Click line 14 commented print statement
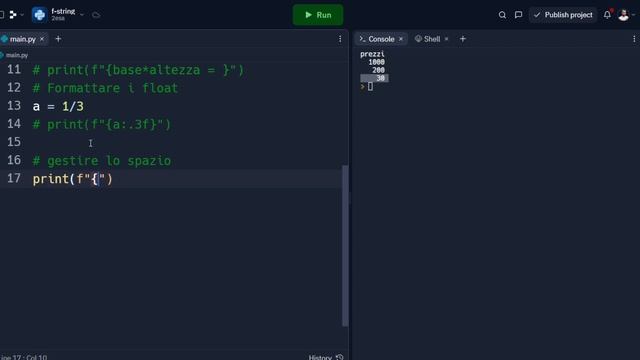The height and width of the screenshot is (360, 640). tap(102, 124)
